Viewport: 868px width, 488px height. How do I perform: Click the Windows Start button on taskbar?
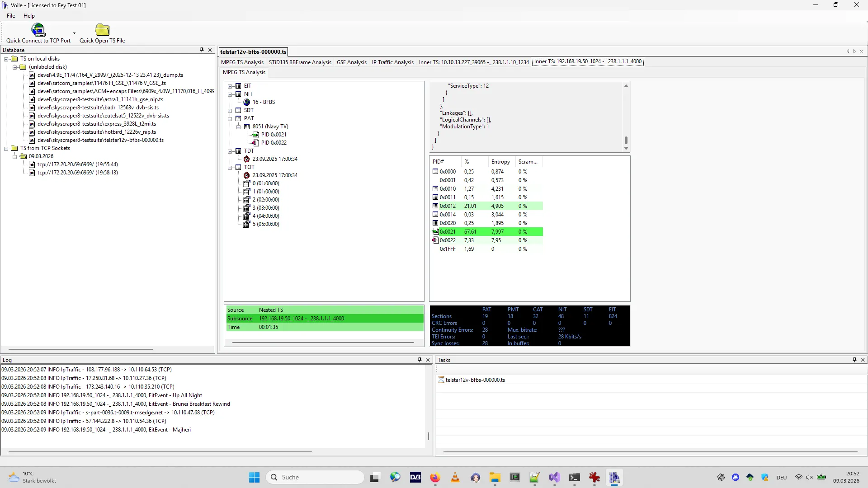[x=254, y=477]
